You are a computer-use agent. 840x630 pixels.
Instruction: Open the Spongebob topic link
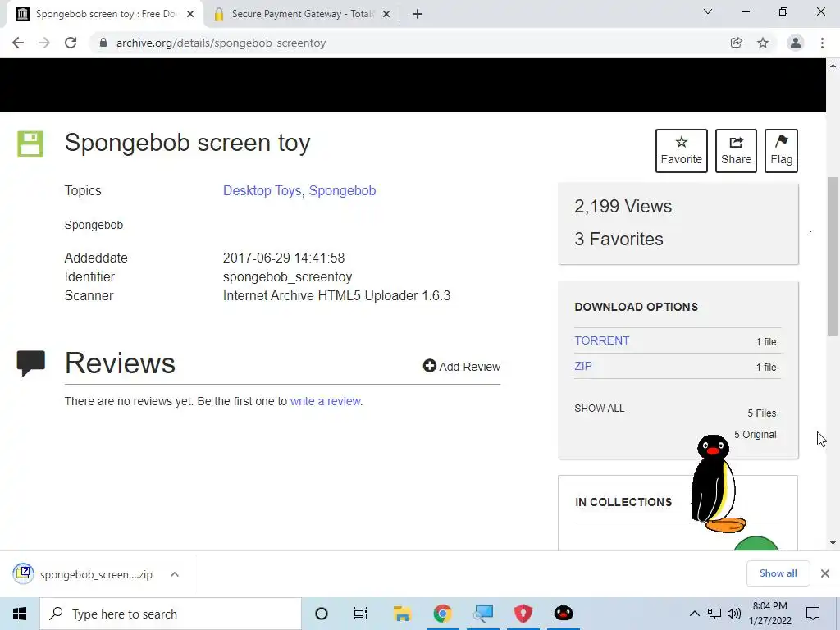(342, 190)
